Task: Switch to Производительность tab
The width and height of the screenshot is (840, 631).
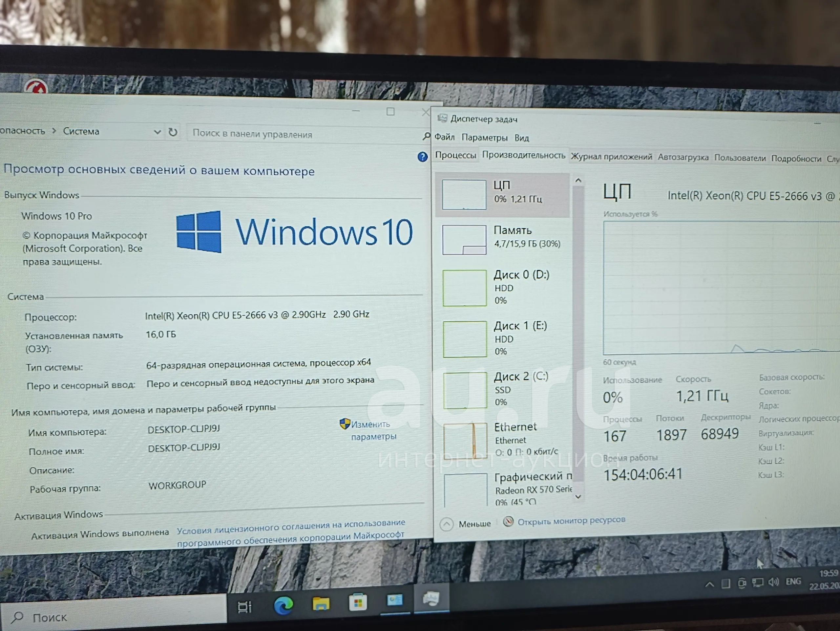Action: coord(523,155)
